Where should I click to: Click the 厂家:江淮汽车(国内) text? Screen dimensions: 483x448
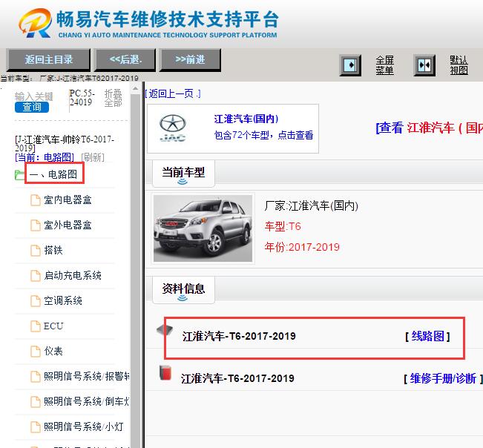tap(311, 205)
